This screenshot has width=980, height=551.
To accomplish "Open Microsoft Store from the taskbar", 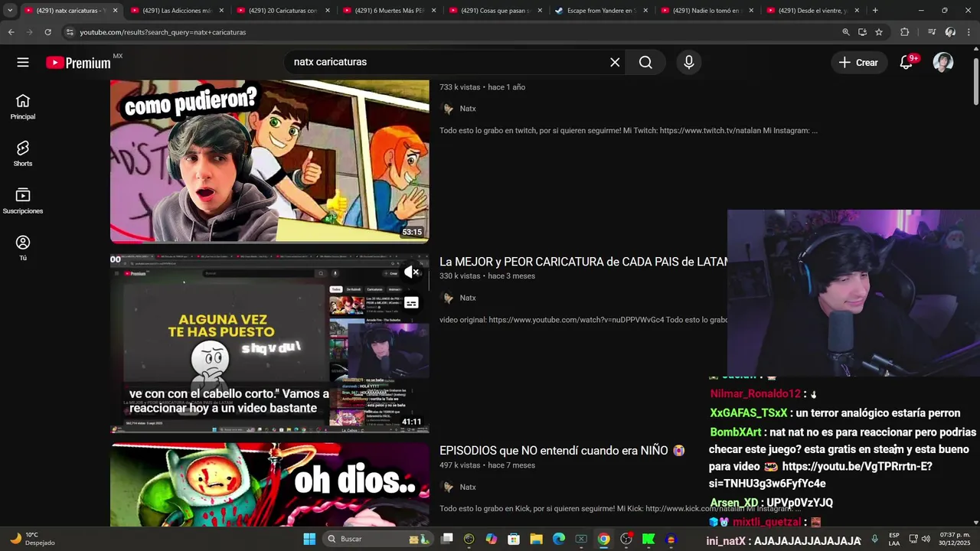I will pos(514,539).
